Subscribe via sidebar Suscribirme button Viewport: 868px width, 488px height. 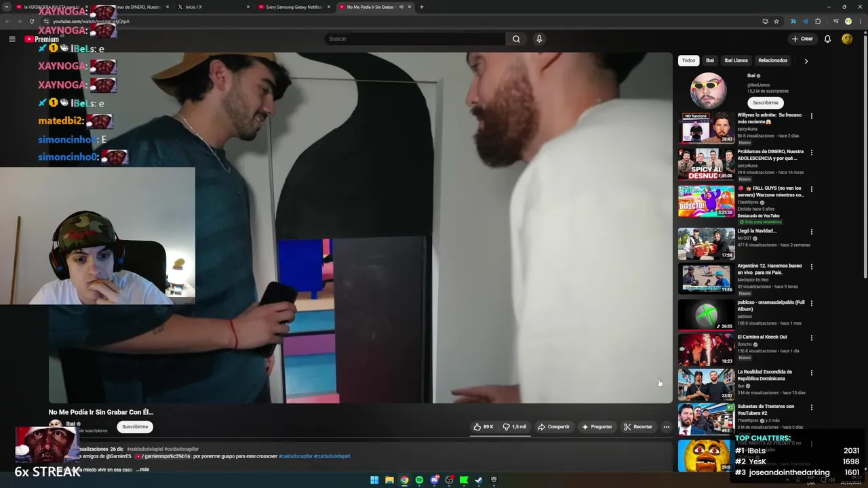click(765, 102)
